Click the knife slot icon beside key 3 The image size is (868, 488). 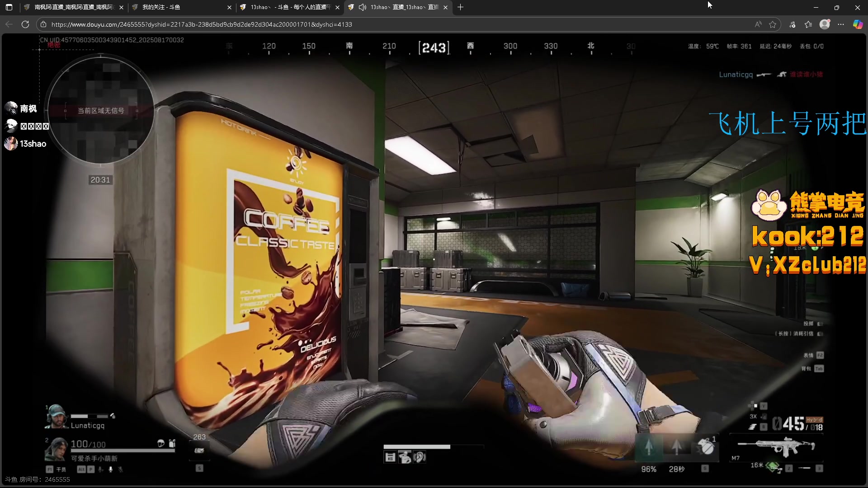[x=805, y=468]
